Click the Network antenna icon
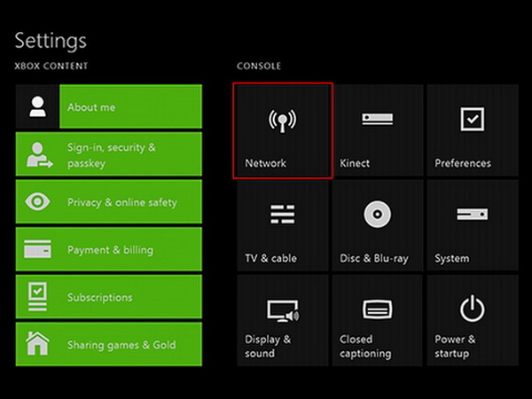The image size is (532, 399). pos(282,121)
